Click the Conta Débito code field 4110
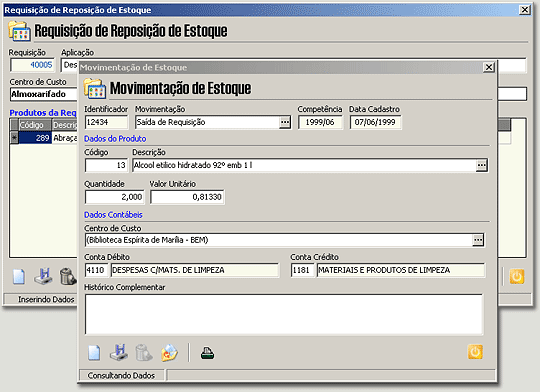 coord(96,270)
